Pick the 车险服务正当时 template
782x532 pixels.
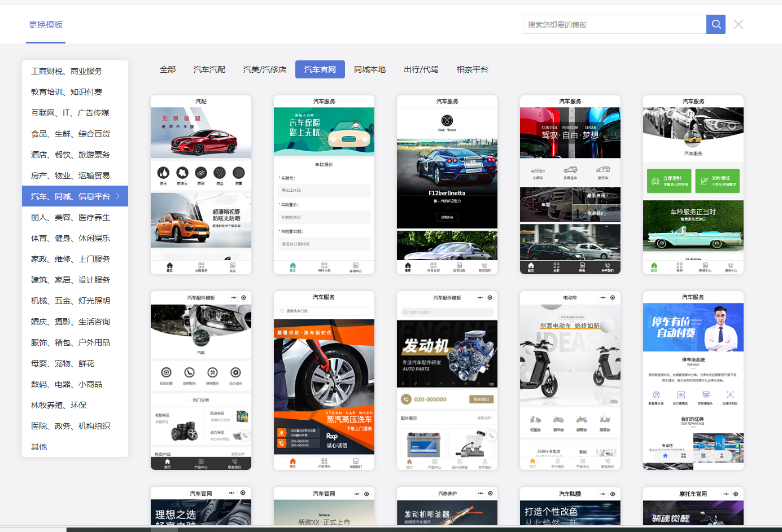pos(693,185)
